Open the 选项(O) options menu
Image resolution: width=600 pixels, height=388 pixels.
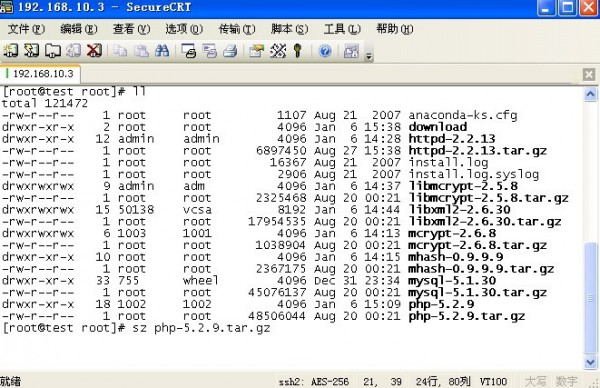(x=184, y=29)
